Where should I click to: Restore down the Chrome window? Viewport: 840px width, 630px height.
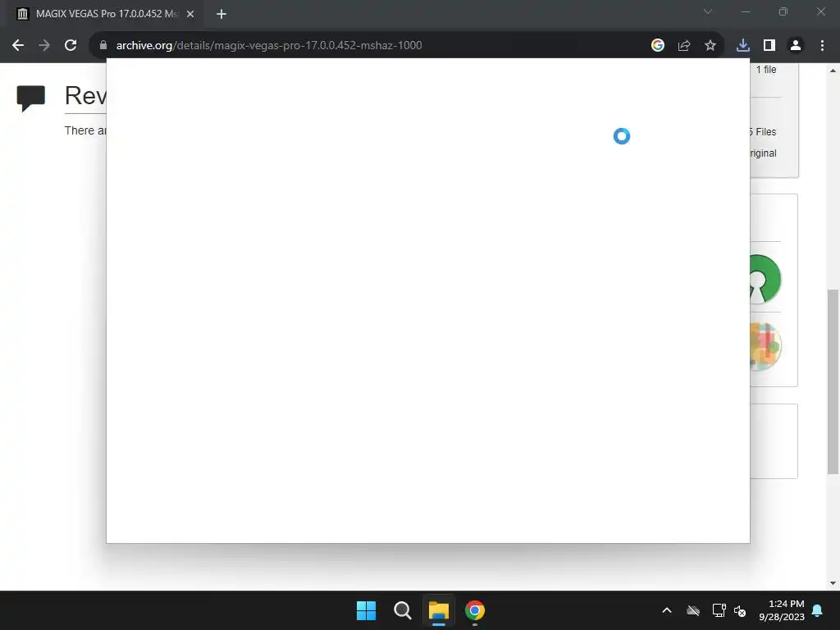click(783, 11)
